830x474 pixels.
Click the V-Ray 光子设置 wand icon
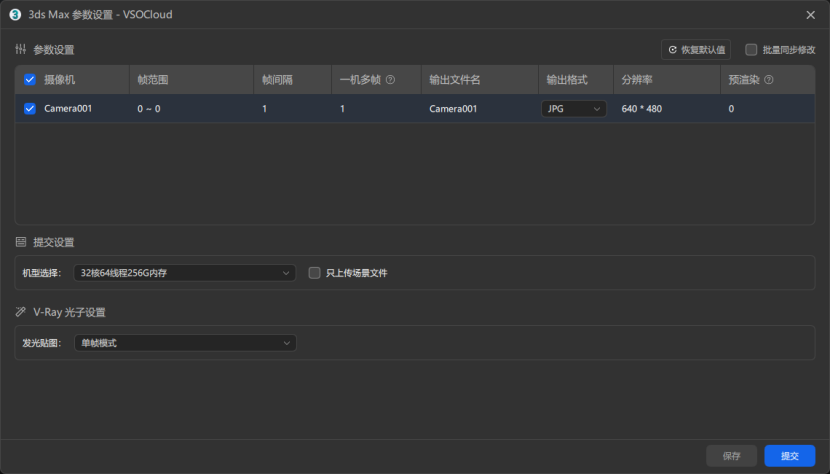pyautogui.click(x=21, y=312)
